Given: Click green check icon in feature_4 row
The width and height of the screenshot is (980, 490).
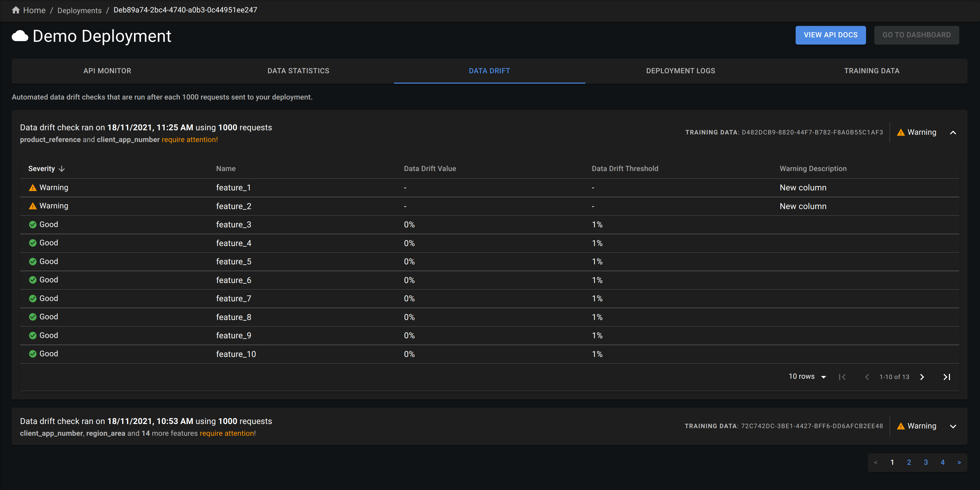Looking at the screenshot, I should [x=33, y=243].
